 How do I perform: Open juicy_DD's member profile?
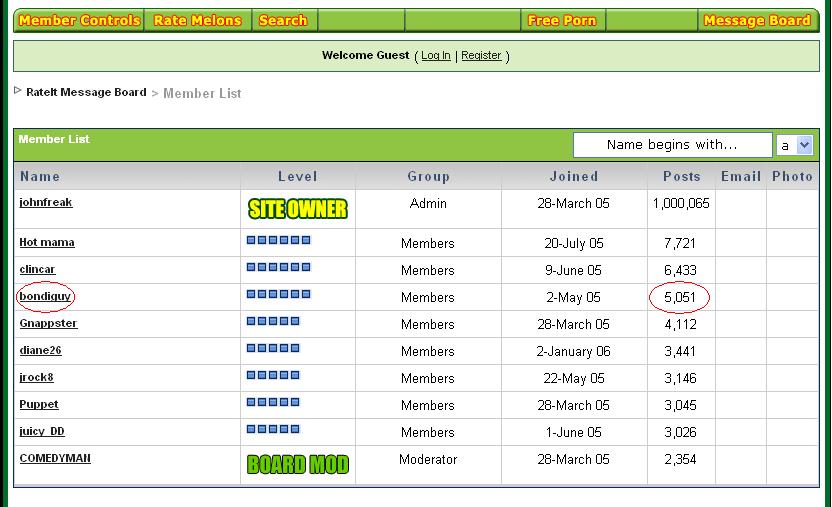42,431
